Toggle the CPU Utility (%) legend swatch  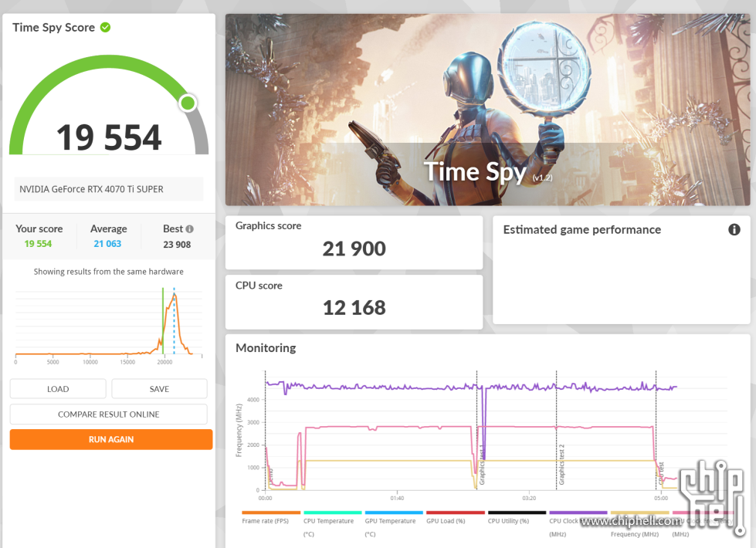point(517,512)
